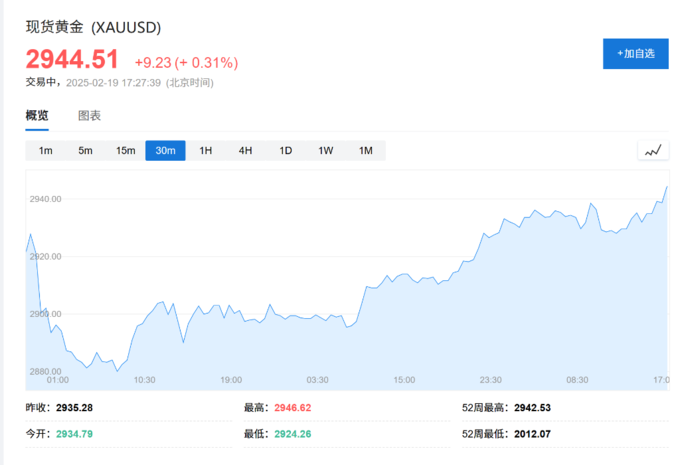Select the 5m timeframe
Image resolution: width=680 pixels, height=465 pixels.
point(85,151)
